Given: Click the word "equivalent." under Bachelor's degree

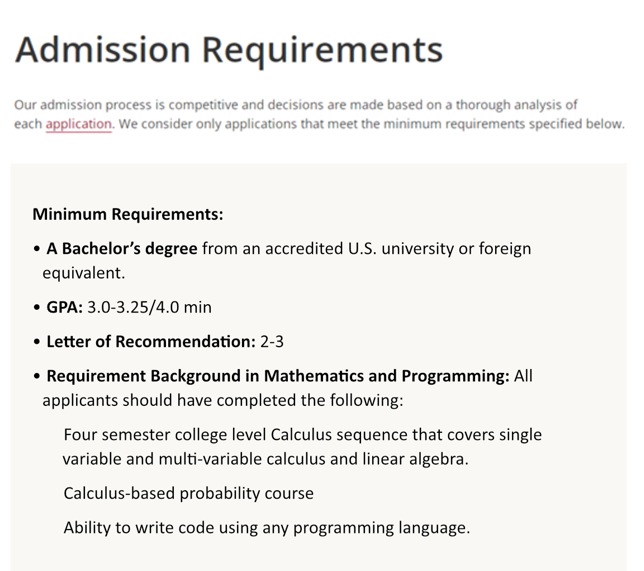Looking at the screenshot, I should pyautogui.click(x=84, y=272).
